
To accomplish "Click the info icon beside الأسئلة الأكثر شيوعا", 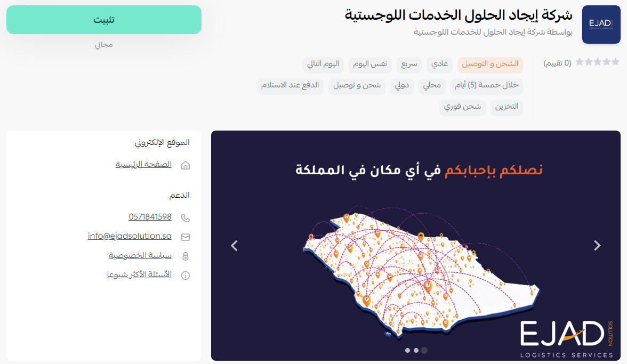I will pos(185,276).
